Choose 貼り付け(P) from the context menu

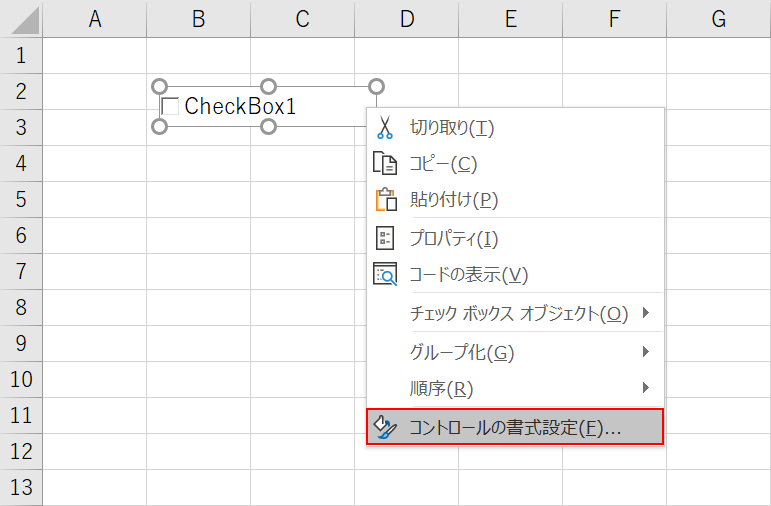(515, 199)
